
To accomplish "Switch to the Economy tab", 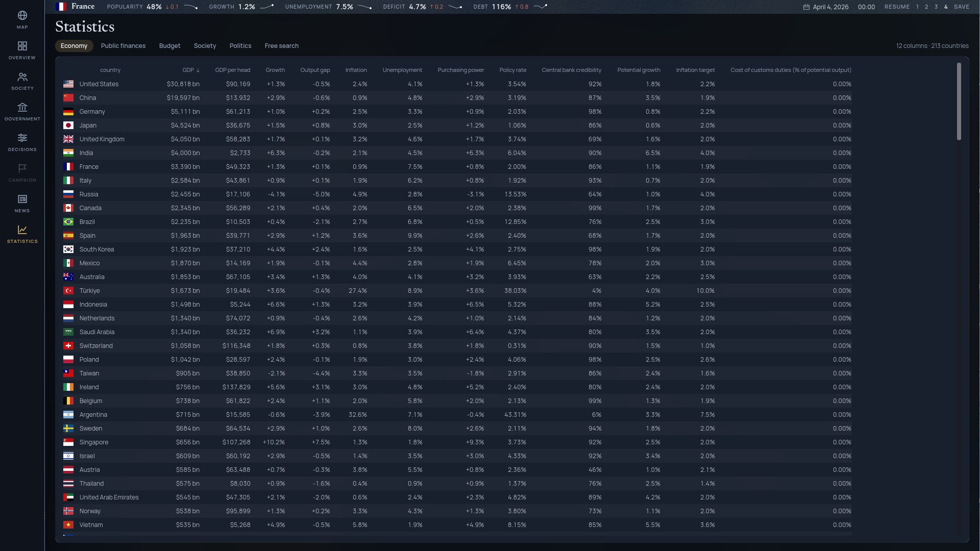I will (74, 46).
